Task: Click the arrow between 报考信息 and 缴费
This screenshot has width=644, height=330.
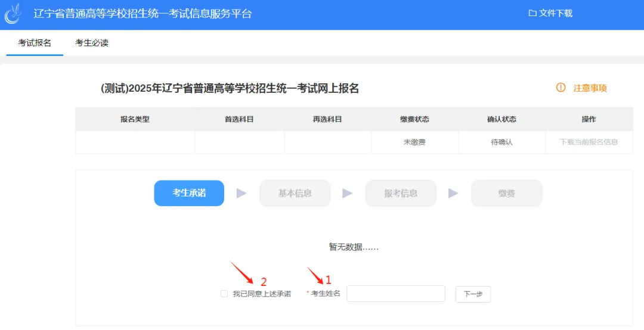Action: (x=453, y=193)
